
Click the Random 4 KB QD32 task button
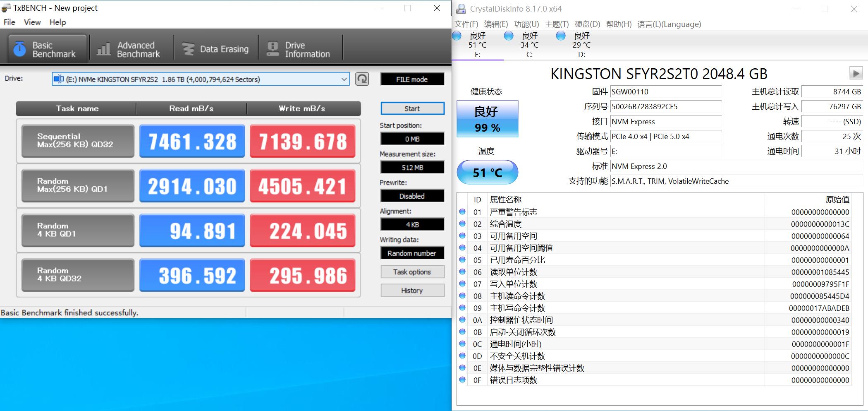click(78, 275)
